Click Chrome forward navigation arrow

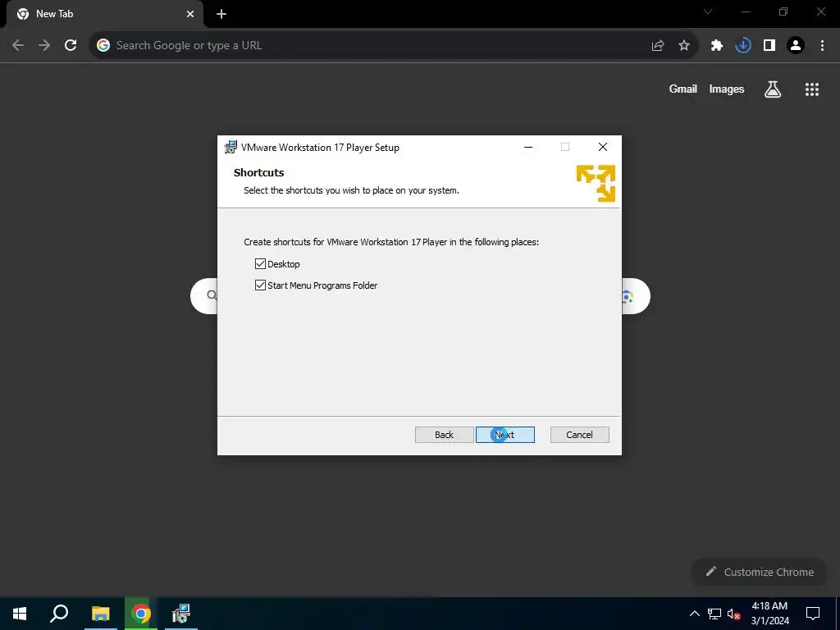pyautogui.click(x=44, y=45)
